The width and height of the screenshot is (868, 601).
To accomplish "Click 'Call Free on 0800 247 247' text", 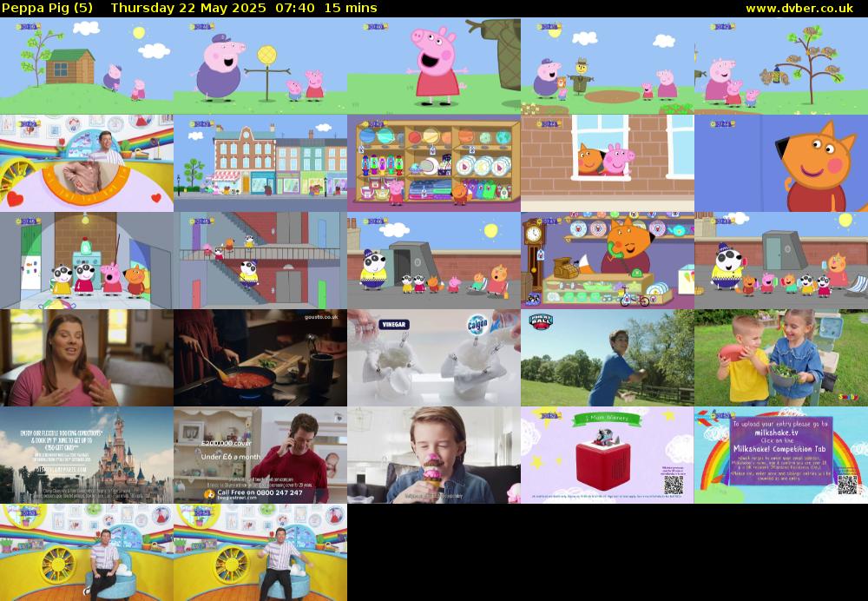I will coord(260,492).
